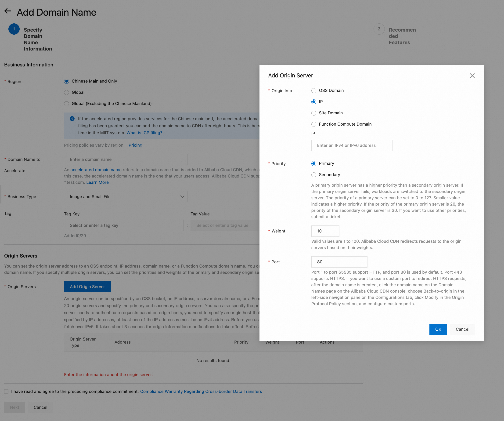This screenshot has height=421, width=504.
Task: Click the back arrow beside Add Domain Name
Action: pos(8,11)
